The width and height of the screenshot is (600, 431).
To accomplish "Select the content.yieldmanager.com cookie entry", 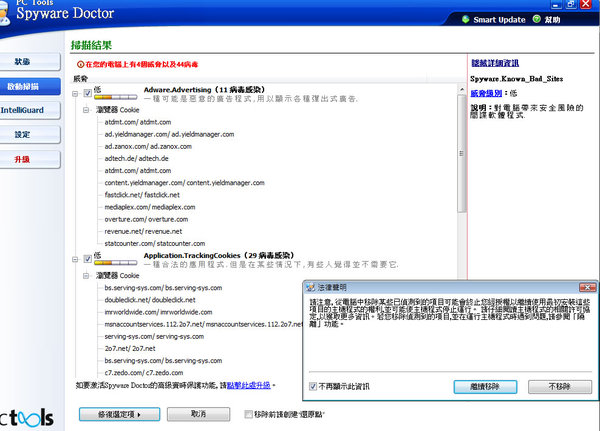I will click(x=184, y=183).
